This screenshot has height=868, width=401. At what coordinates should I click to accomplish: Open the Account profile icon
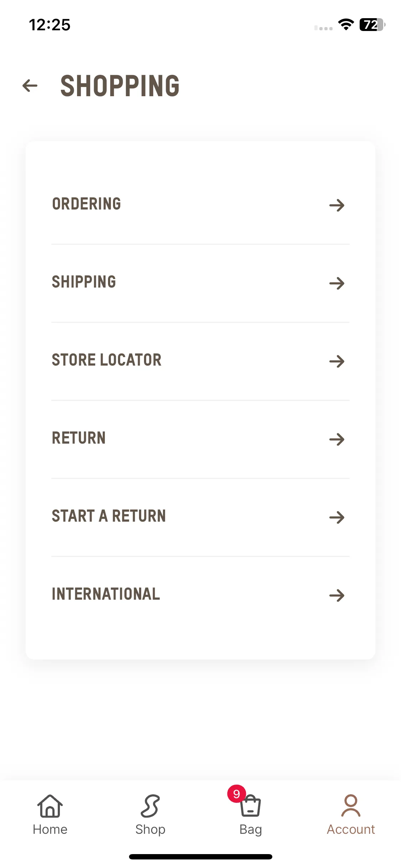351,806
